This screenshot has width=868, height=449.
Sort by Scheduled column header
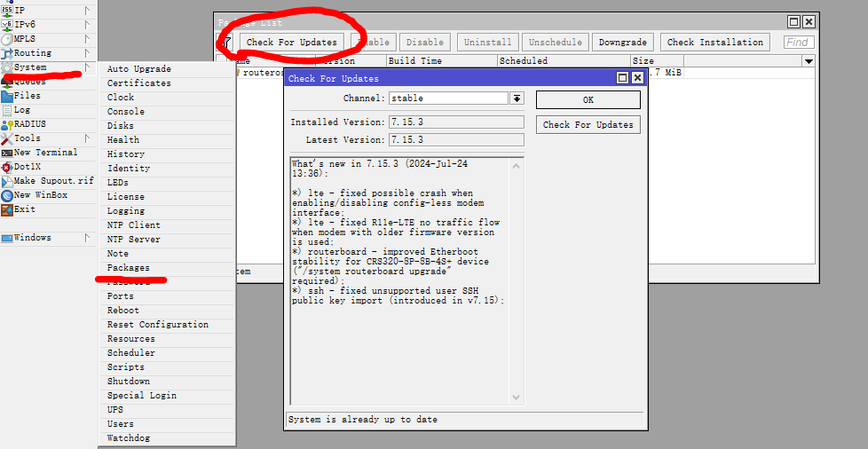pos(564,61)
